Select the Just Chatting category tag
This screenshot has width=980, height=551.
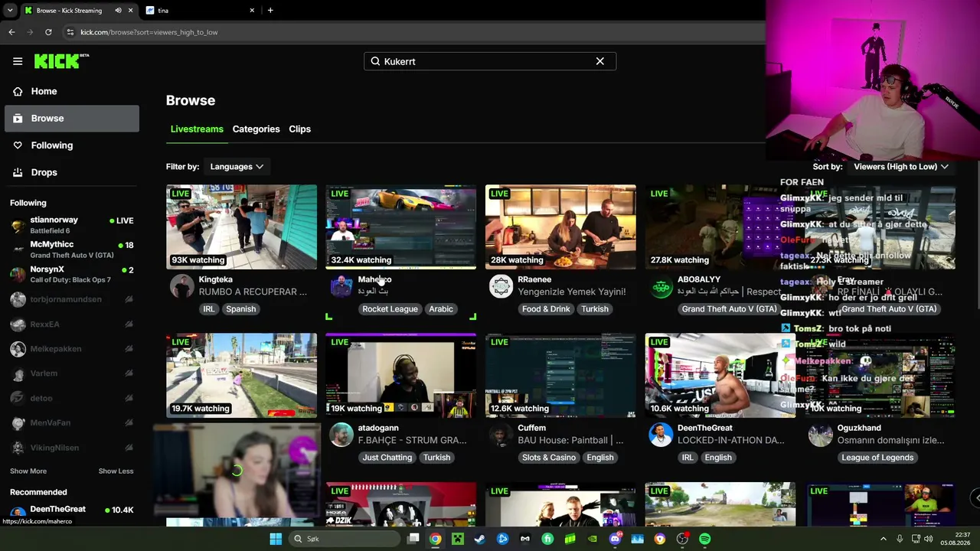click(387, 458)
